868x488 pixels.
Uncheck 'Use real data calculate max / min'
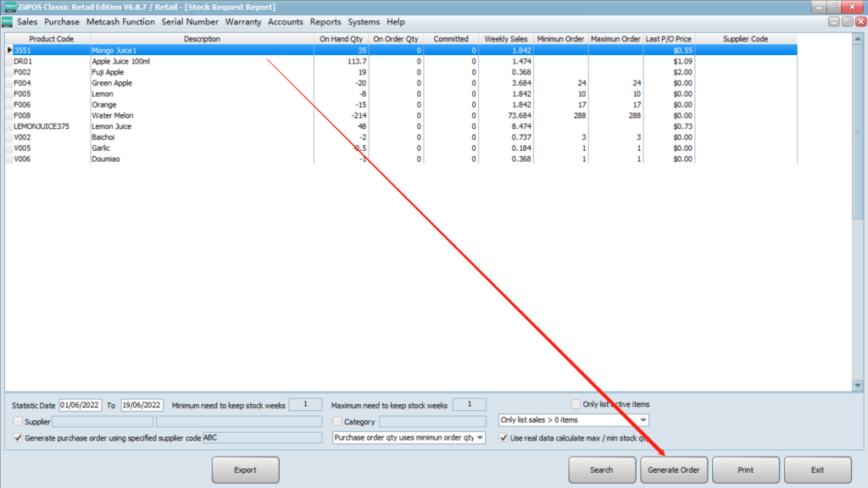click(x=504, y=438)
